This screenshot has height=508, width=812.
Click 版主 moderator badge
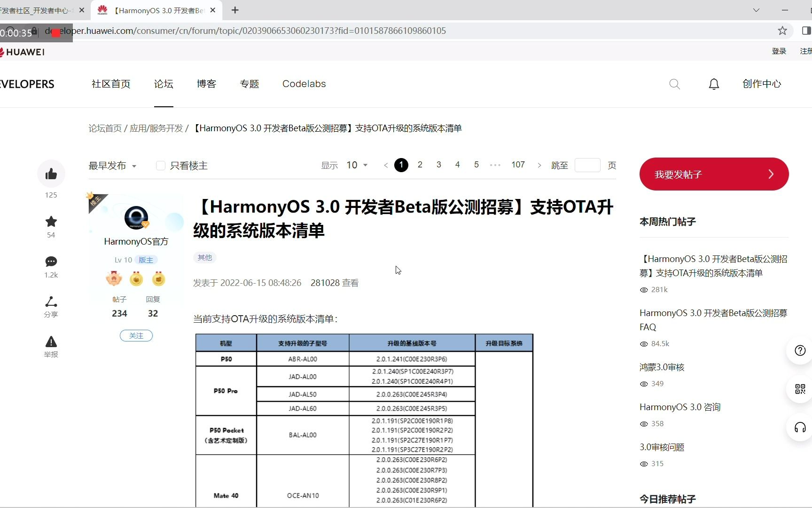[146, 260]
